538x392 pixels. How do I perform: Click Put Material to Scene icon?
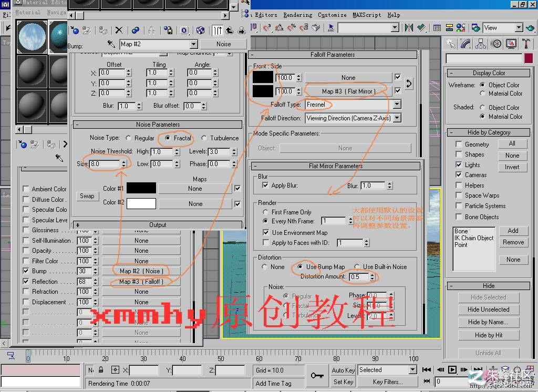87,30
